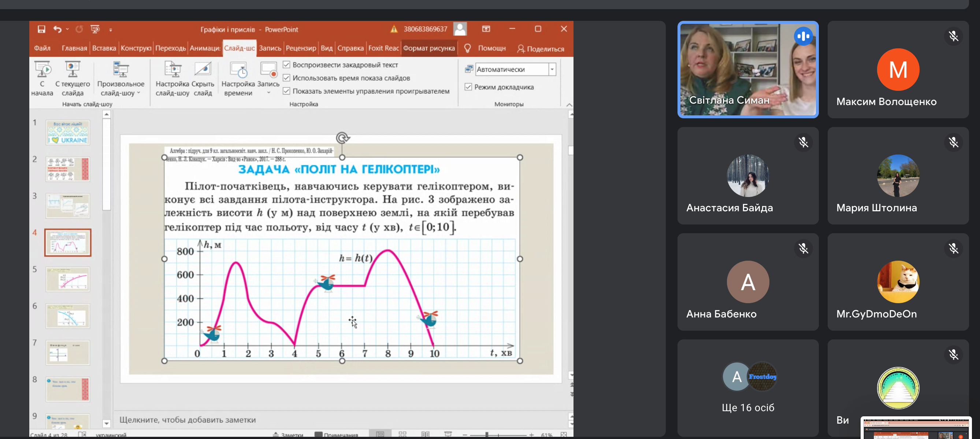Click the picture rotation handle
980x439 pixels.
click(x=342, y=138)
